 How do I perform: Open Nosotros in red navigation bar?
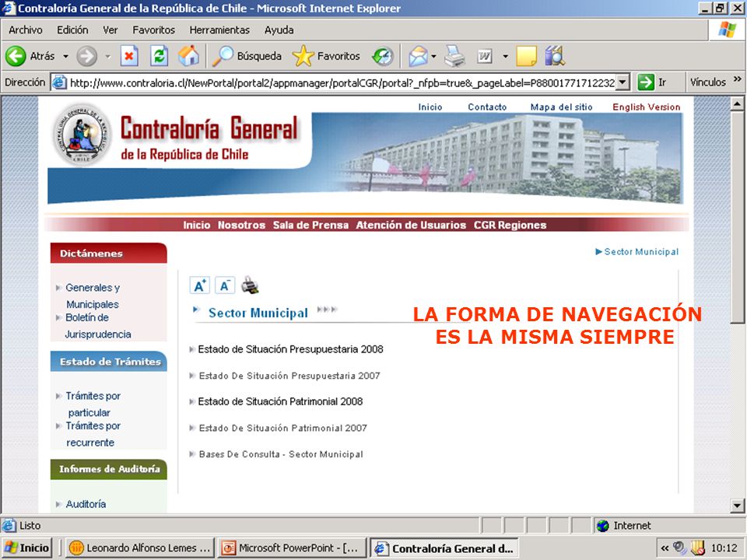pyautogui.click(x=241, y=226)
